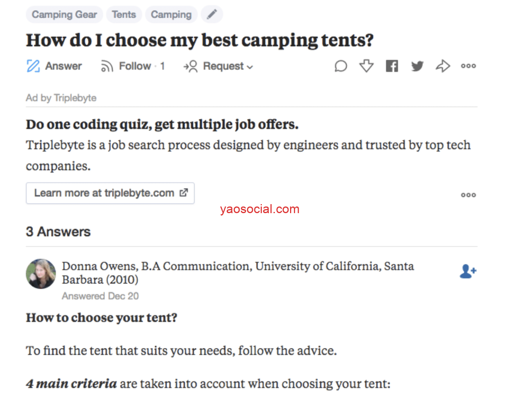Click the Answered Dec 20 timestamp

coord(100,296)
